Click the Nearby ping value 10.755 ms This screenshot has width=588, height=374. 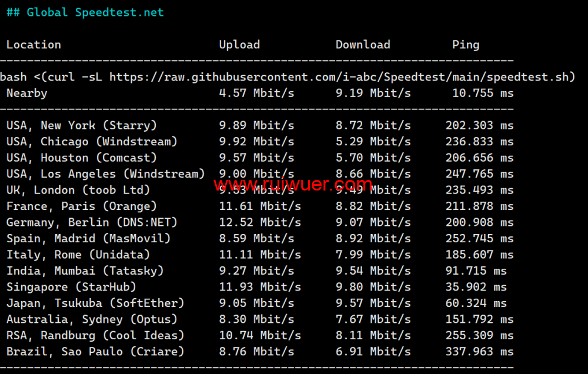[483, 93]
